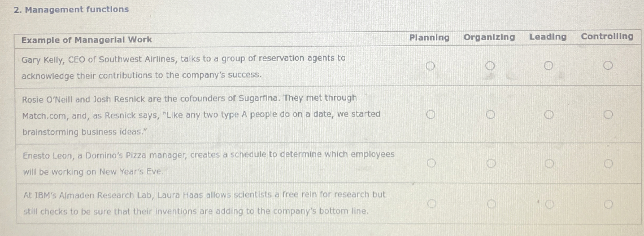The image size is (644, 236).
Task: Select Leading for Domino's Pizza schedule row
Action: (549, 164)
